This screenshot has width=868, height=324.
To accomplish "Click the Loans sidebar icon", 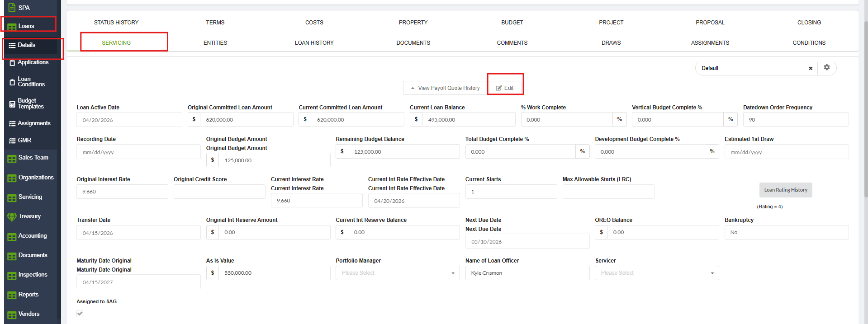I will 12,27.
